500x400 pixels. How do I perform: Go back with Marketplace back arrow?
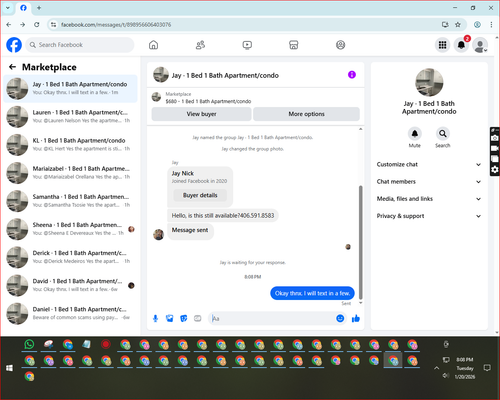click(x=12, y=67)
